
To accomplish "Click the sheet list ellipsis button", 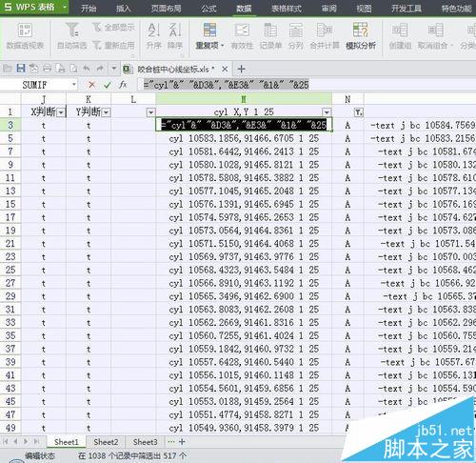I will coord(171,442).
